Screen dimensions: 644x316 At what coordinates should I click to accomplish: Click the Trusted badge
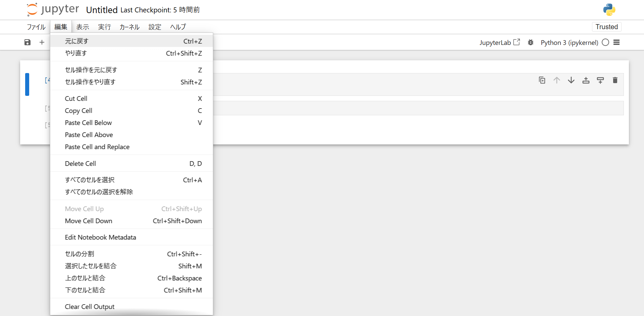(x=606, y=27)
